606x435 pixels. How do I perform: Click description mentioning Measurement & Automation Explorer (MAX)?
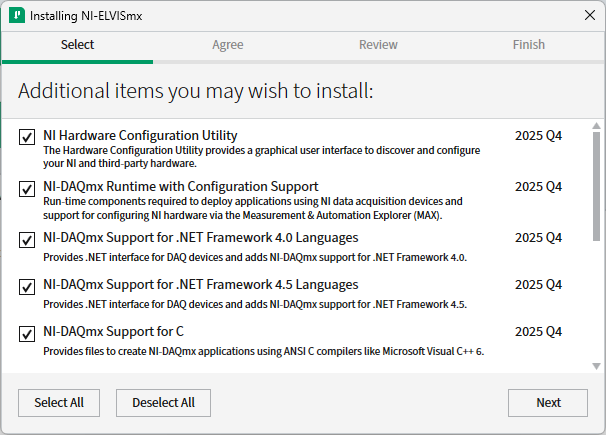[x=253, y=208]
